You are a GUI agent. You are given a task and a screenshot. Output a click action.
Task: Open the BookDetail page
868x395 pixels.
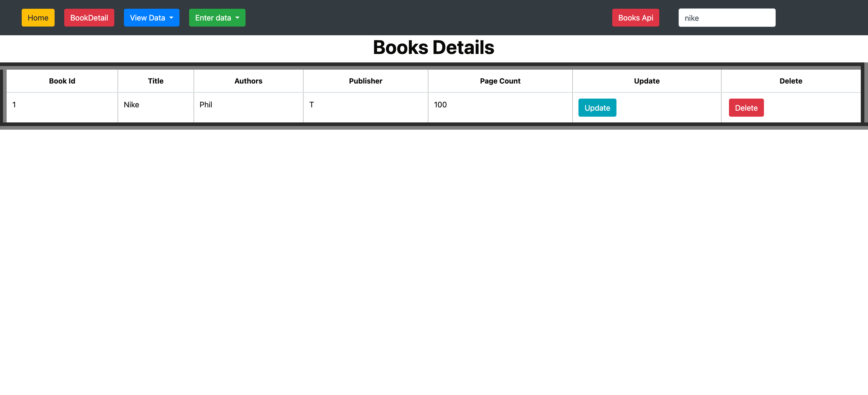[x=89, y=17]
